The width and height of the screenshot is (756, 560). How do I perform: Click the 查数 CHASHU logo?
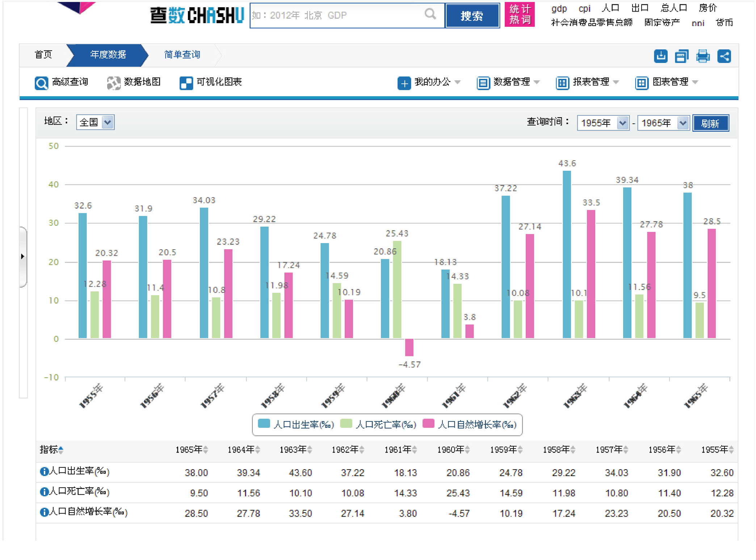pos(197,15)
